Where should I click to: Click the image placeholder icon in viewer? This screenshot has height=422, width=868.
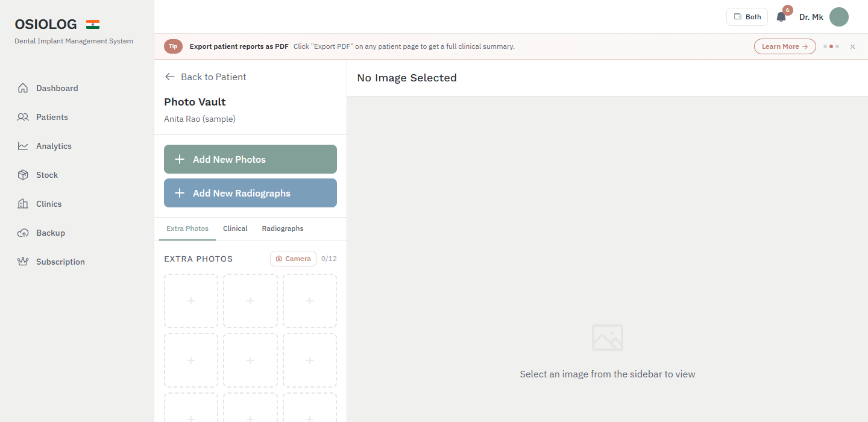(x=608, y=338)
